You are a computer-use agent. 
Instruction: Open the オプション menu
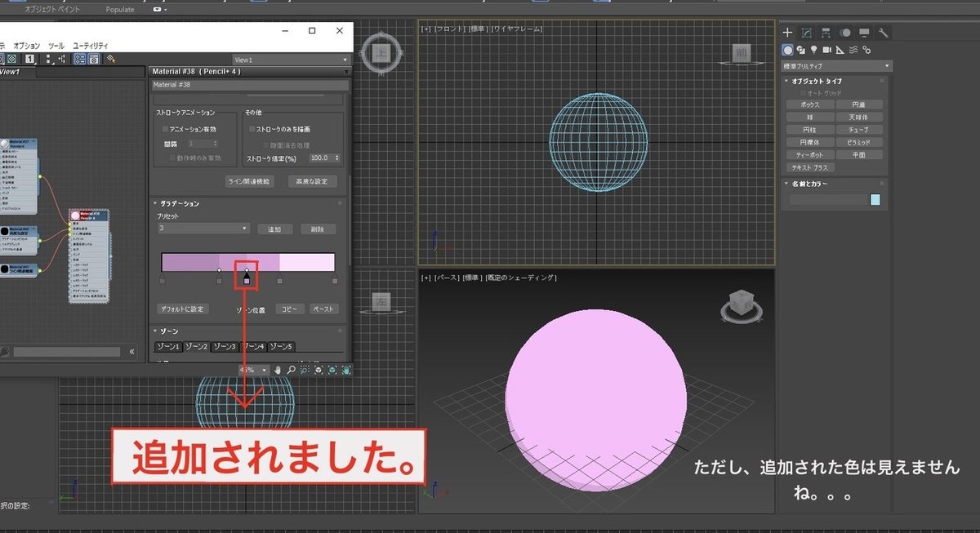(26, 46)
